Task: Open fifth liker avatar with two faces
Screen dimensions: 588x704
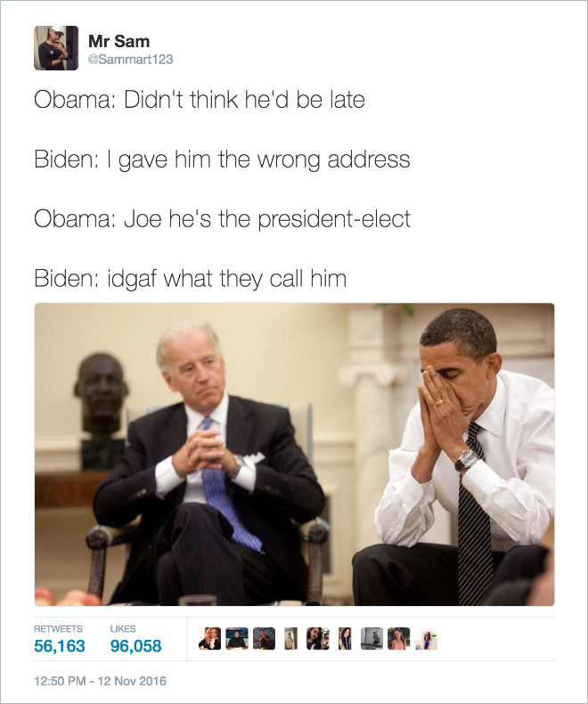Action: [x=318, y=638]
